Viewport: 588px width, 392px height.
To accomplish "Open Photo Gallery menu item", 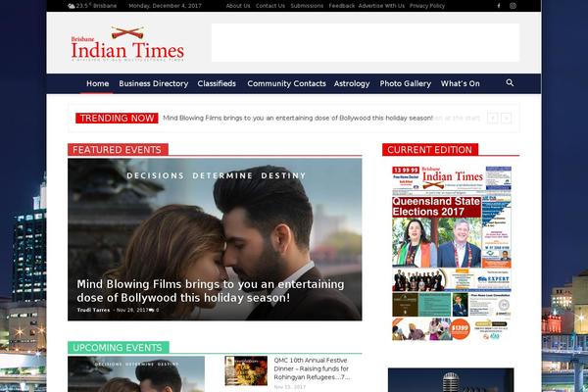I will click(x=406, y=83).
